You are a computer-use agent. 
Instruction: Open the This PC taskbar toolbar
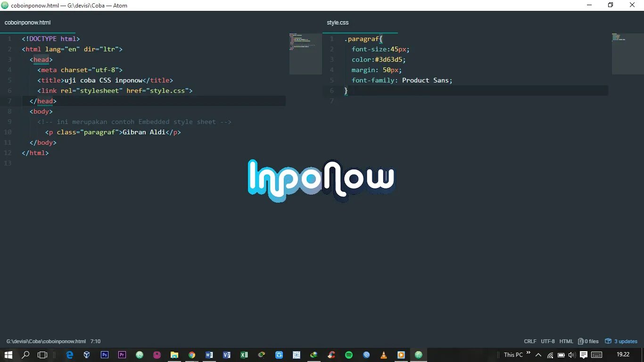tap(513, 354)
